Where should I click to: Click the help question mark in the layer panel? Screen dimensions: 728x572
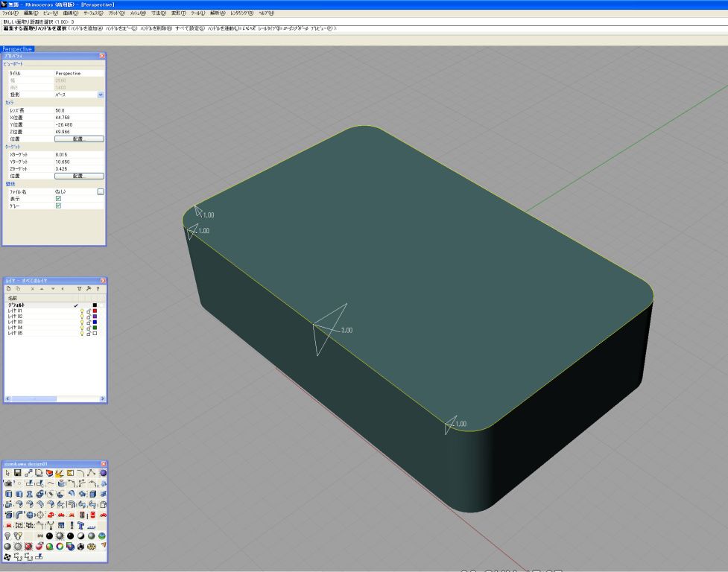pos(98,288)
